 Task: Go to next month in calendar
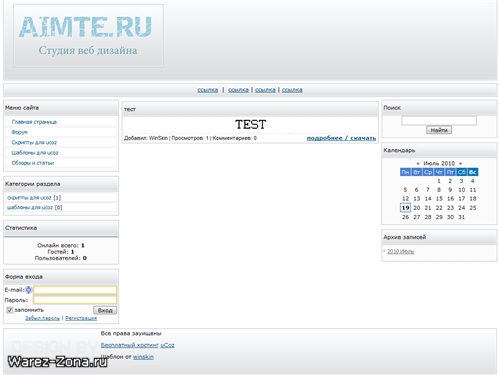click(x=460, y=163)
